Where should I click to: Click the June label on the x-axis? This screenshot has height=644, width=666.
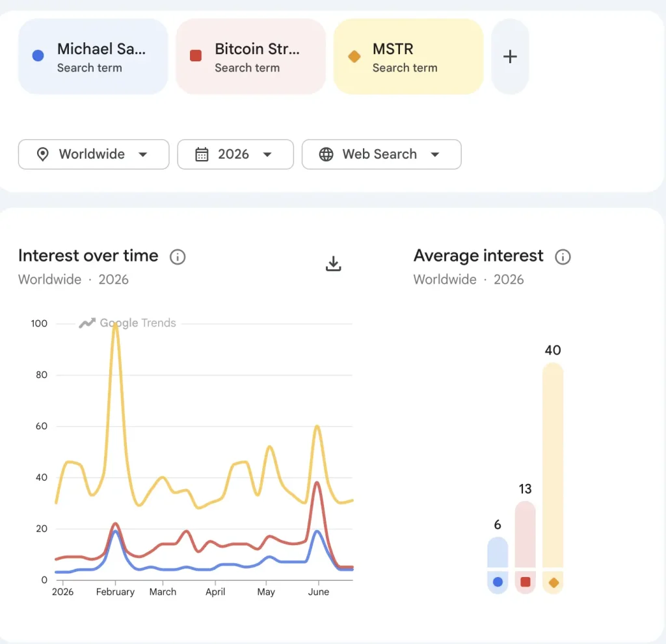tap(319, 592)
